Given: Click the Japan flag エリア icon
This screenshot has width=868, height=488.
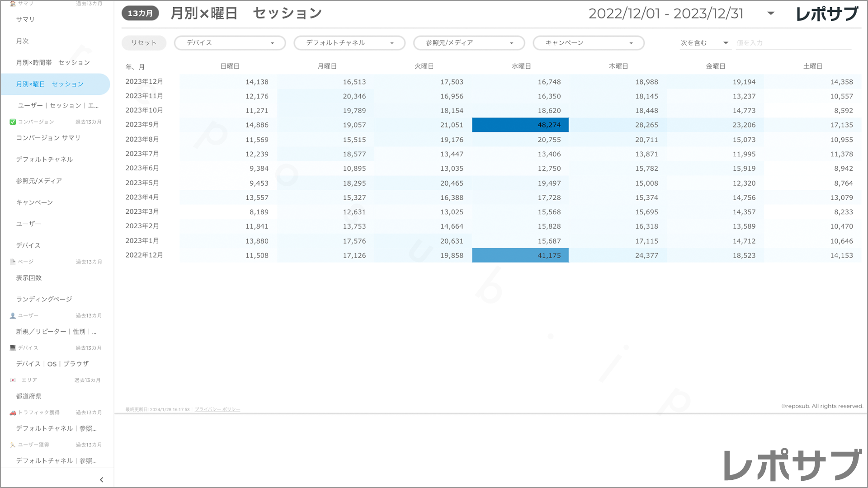Looking at the screenshot, I should tap(13, 380).
